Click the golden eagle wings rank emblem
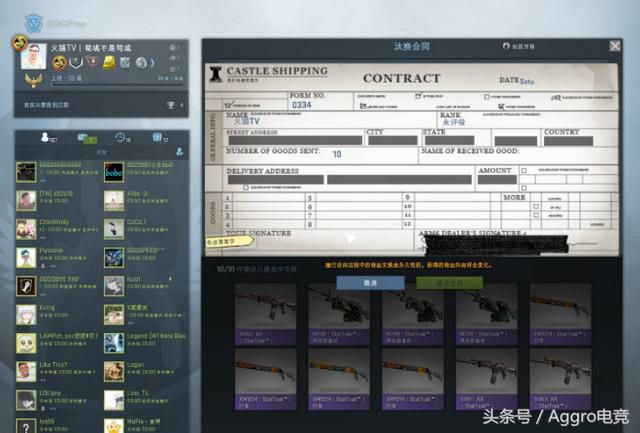Image resolution: width=640 pixels, height=433 pixels. 33,80
